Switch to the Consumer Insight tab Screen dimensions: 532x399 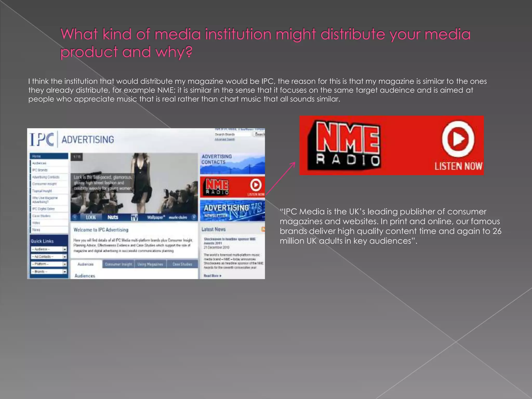pyautogui.click(x=118, y=264)
